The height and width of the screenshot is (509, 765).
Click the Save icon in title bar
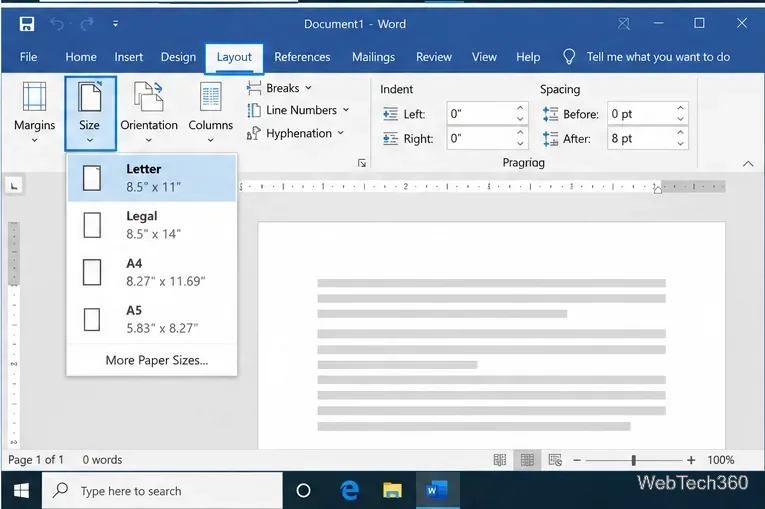[27, 23]
